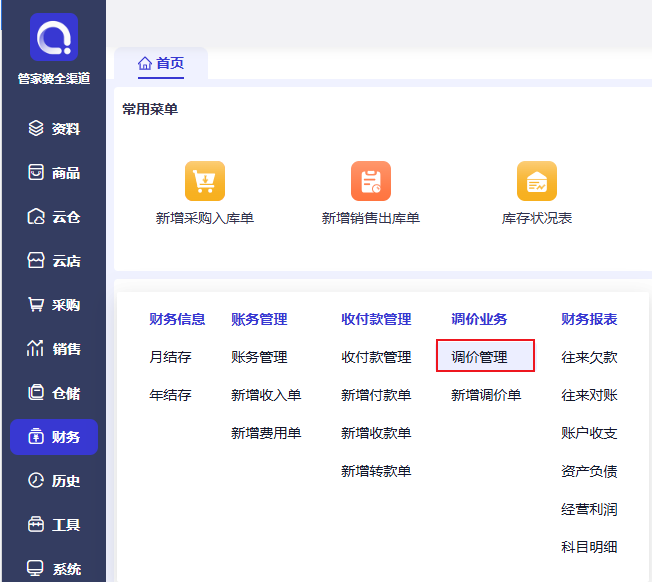Choose 新增调价单
Image resolution: width=652 pixels, height=582 pixels.
pyautogui.click(x=486, y=395)
